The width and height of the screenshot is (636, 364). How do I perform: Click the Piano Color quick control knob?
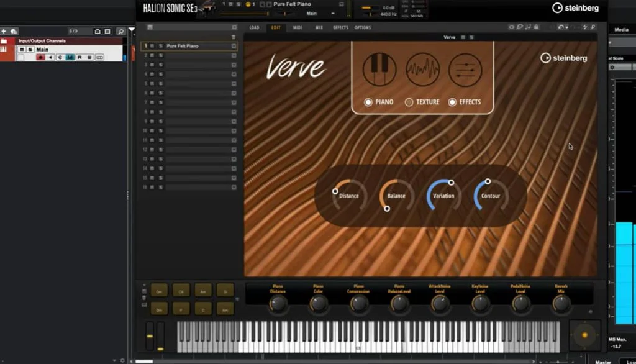(318, 304)
